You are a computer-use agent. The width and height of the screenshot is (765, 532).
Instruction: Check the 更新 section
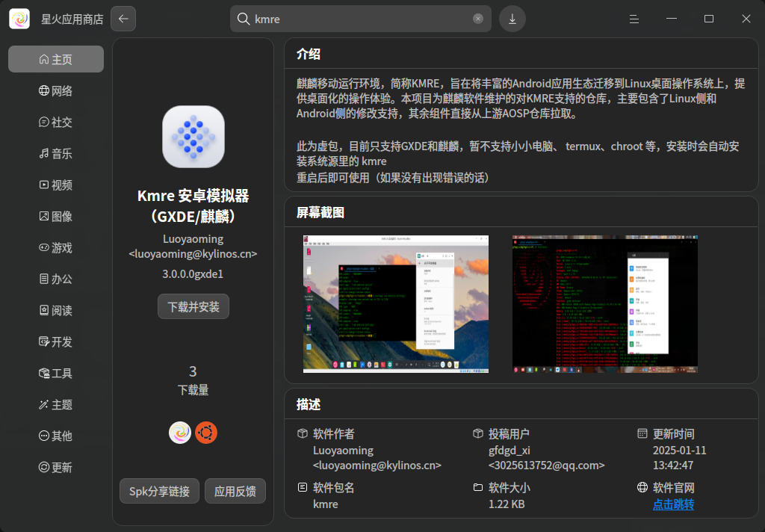pos(55,467)
